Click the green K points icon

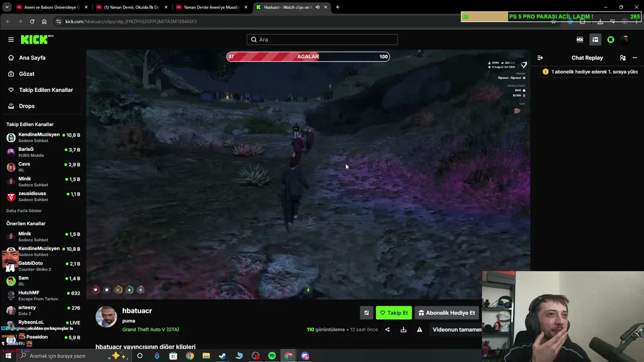pos(611,40)
